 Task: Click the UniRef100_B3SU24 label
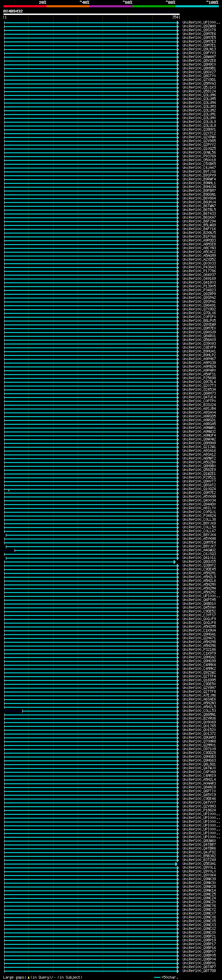pyautogui.click(x=199, y=405)
